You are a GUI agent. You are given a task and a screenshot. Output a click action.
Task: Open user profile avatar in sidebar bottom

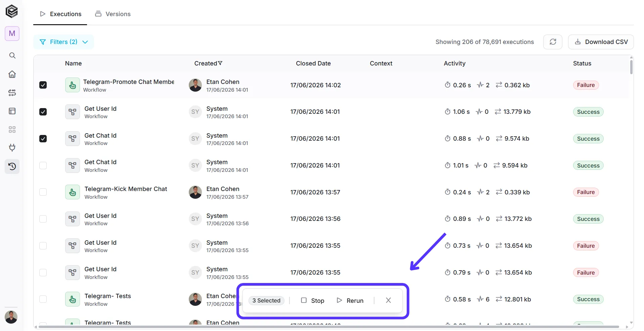click(x=11, y=317)
